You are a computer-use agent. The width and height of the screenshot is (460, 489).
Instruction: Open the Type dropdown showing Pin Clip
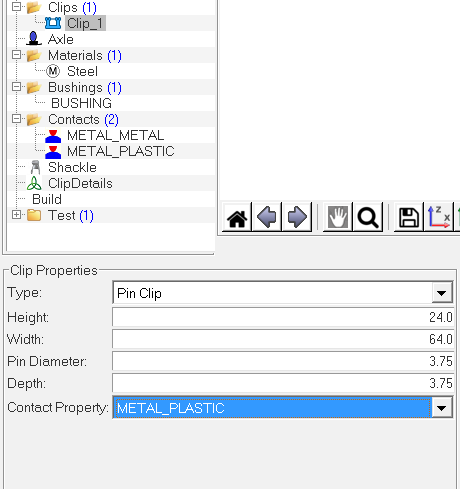click(x=283, y=293)
